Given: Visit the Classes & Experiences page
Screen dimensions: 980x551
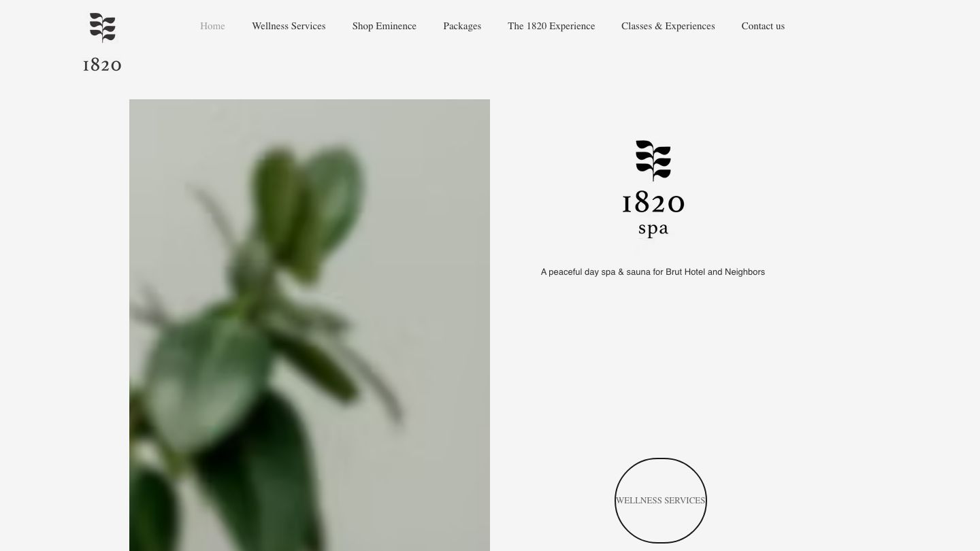Looking at the screenshot, I should (668, 26).
